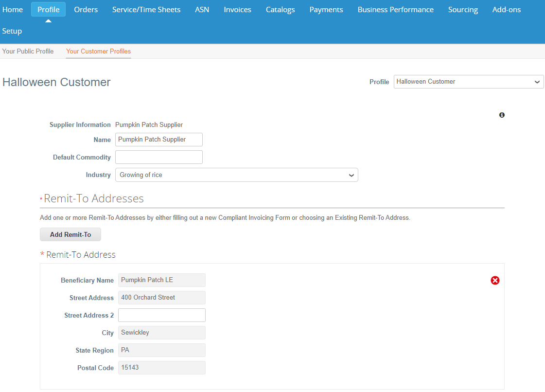Expand the Industry dropdown
Image resolution: width=545 pixels, height=392 pixels.
236,175
